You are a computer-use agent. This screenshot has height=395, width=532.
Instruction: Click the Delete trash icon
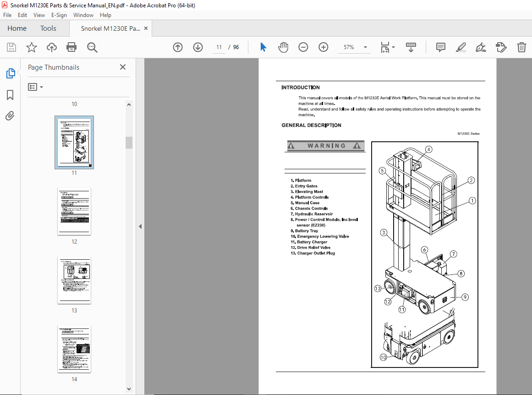pyautogui.click(x=521, y=47)
